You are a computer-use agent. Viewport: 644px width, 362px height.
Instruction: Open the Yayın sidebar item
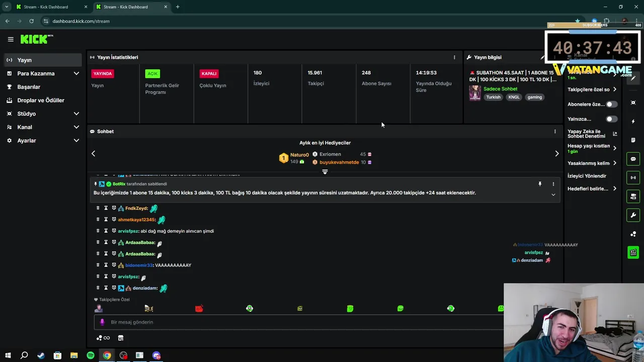pos(42,60)
